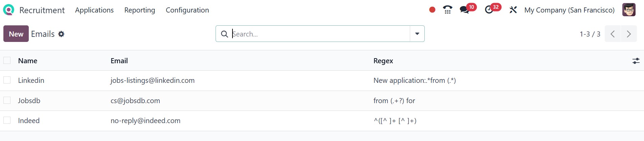This screenshot has width=644, height=141.
Task: Open the VoIP phone icon
Action: (x=447, y=10)
